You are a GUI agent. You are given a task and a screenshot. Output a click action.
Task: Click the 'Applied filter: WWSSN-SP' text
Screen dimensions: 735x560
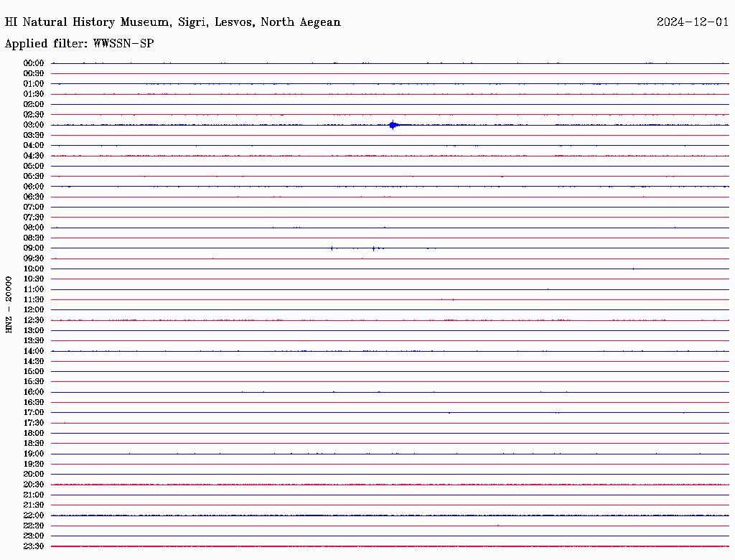79,44
